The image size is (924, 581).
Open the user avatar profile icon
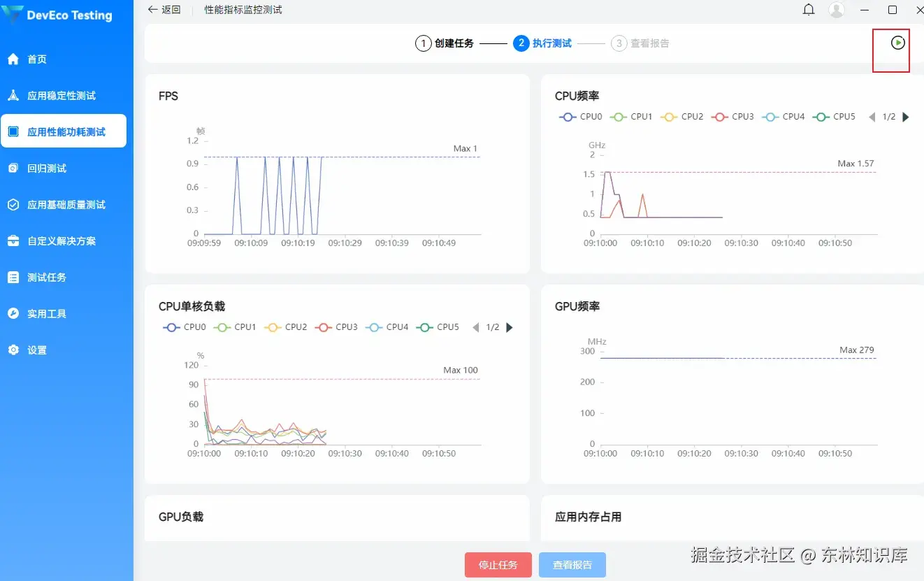pyautogui.click(x=837, y=10)
